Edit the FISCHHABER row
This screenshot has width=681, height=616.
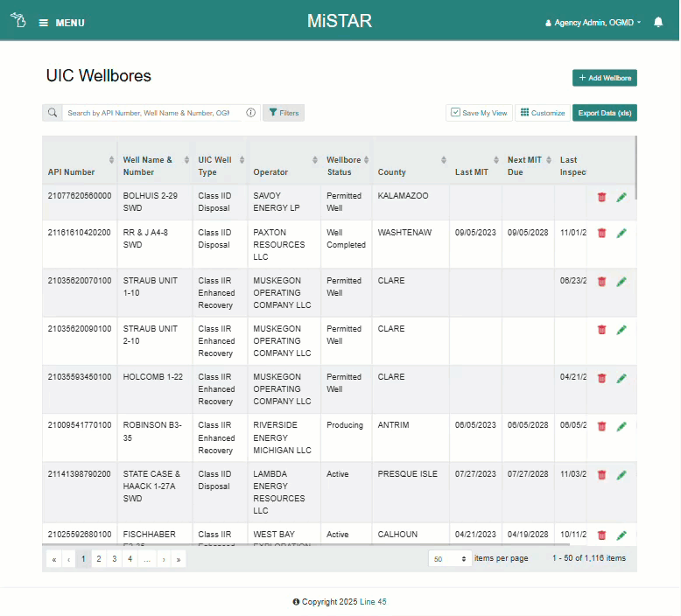[x=621, y=535]
